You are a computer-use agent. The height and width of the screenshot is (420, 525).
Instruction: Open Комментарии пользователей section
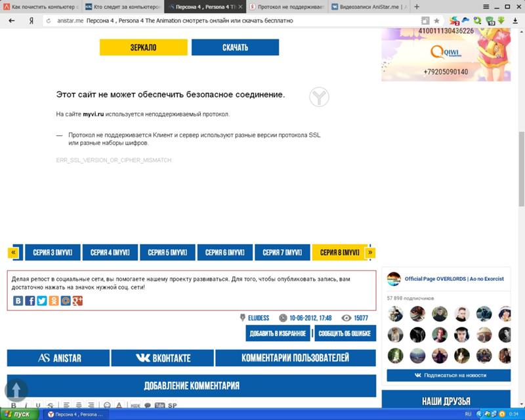pos(296,358)
